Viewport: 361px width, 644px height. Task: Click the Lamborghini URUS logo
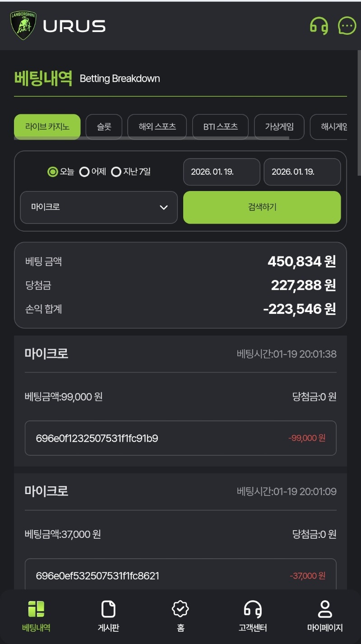(x=58, y=26)
